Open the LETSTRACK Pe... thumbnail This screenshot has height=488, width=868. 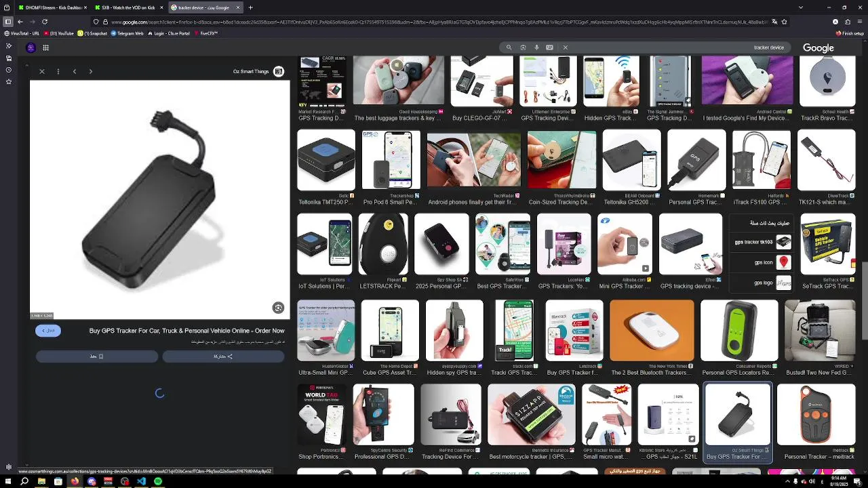[383, 245]
